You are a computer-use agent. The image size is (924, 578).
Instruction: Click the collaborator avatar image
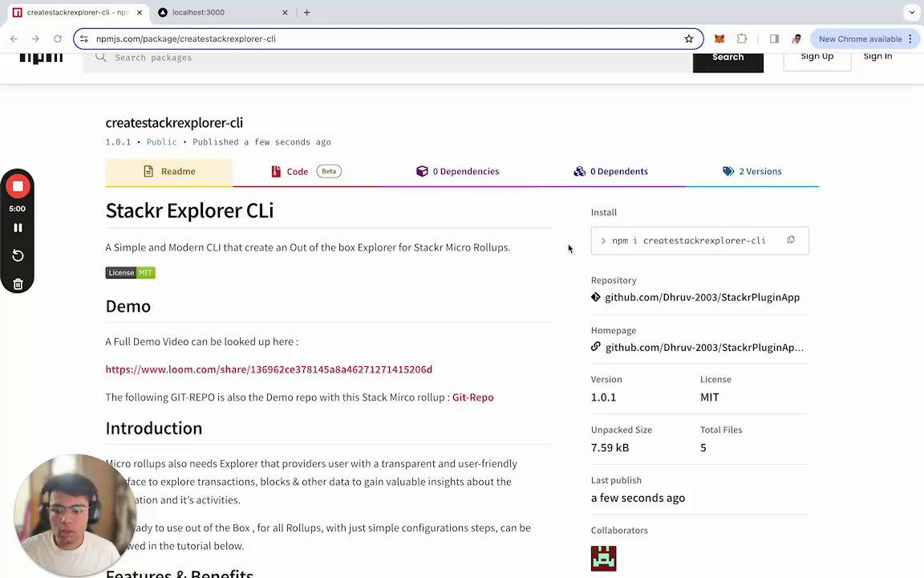pos(603,558)
